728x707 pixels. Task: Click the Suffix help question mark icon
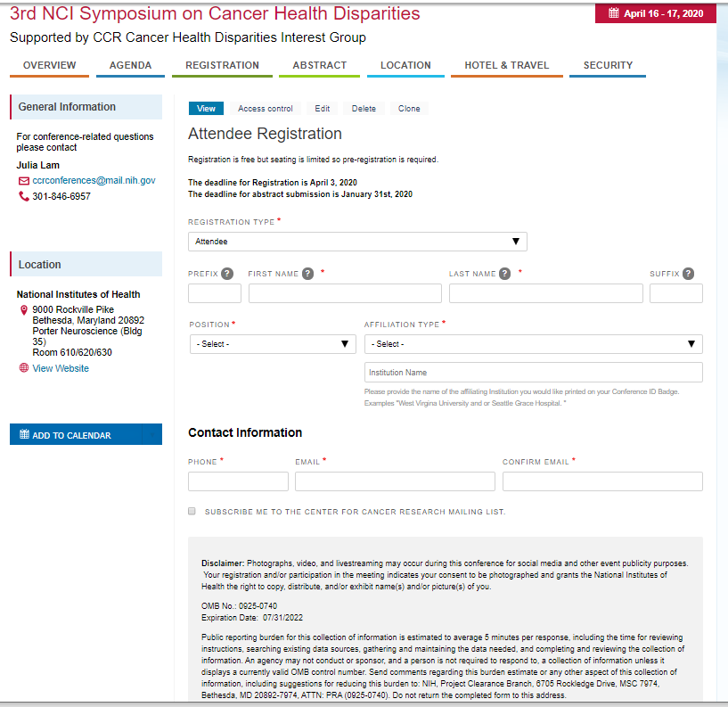point(688,274)
